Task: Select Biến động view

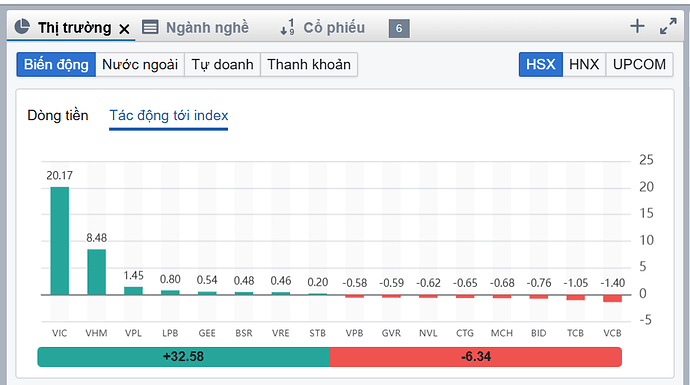Action: pyautogui.click(x=56, y=65)
